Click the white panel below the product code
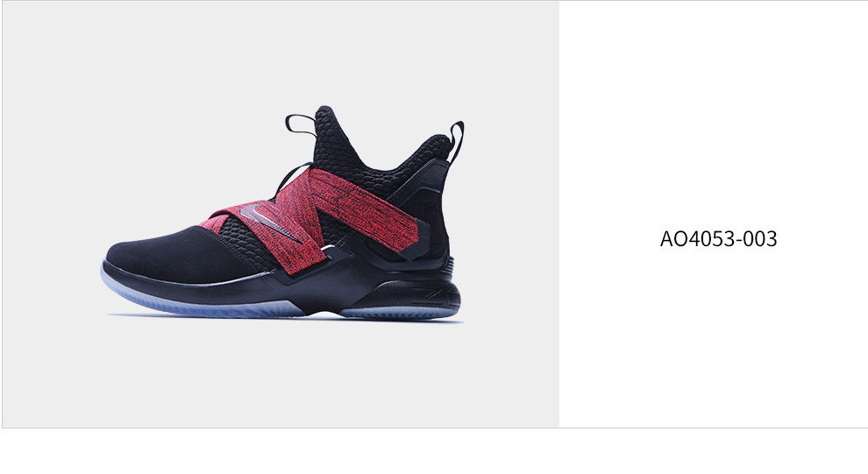This screenshot has height=474, width=868. coord(713,337)
